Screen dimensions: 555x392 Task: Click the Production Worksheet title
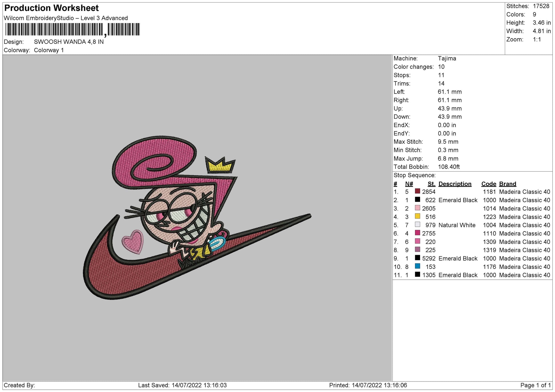pyautogui.click(x=52, y=8)
